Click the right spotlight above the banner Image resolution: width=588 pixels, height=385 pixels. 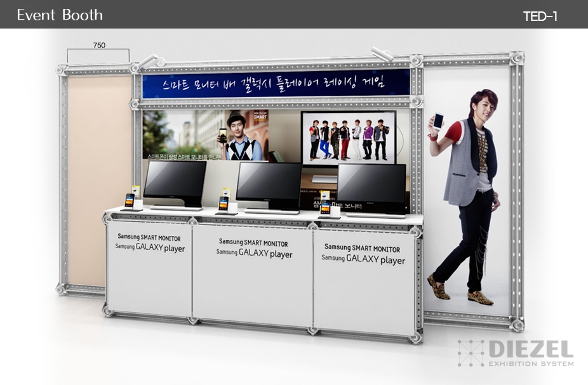[382, 55]
